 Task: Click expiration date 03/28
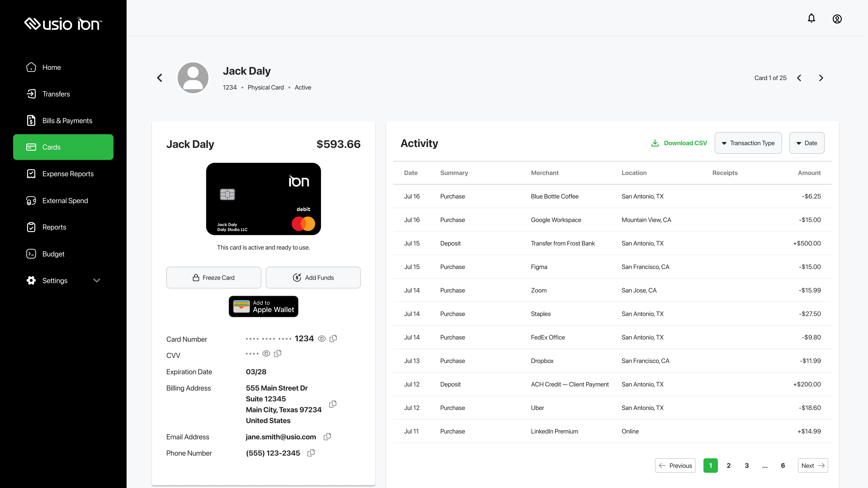coord(256,372)
